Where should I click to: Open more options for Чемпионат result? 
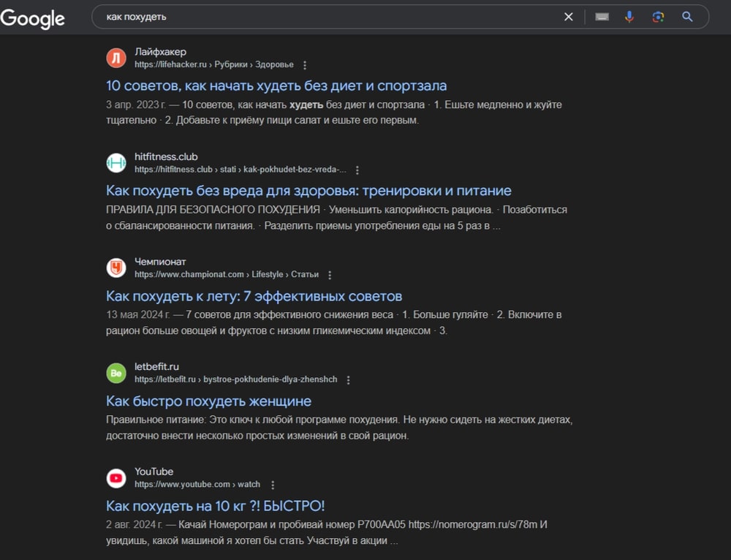pyautogui.click(x=330, y=275)
